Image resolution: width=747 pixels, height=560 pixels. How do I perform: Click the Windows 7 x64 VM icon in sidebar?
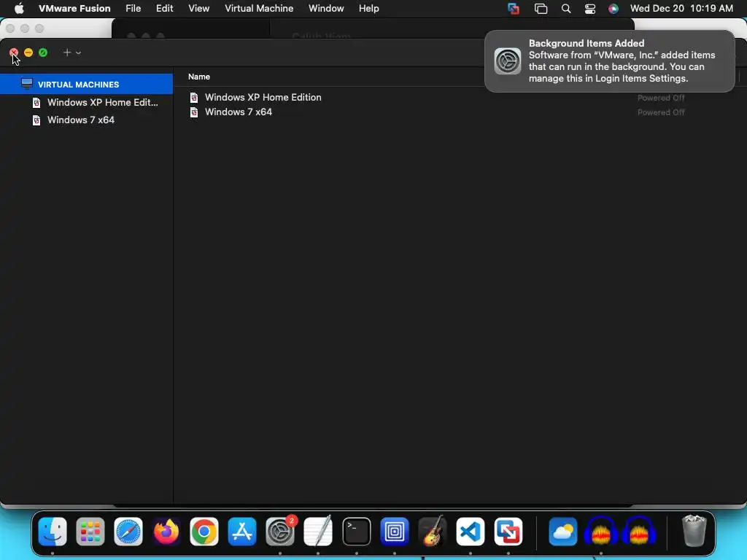click(36, 120)
